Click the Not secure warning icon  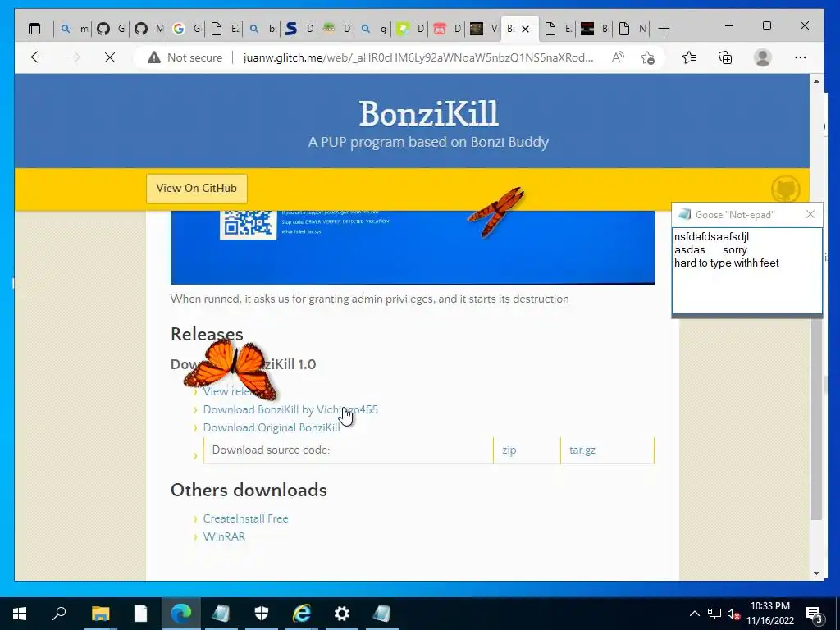pos(154,57)
